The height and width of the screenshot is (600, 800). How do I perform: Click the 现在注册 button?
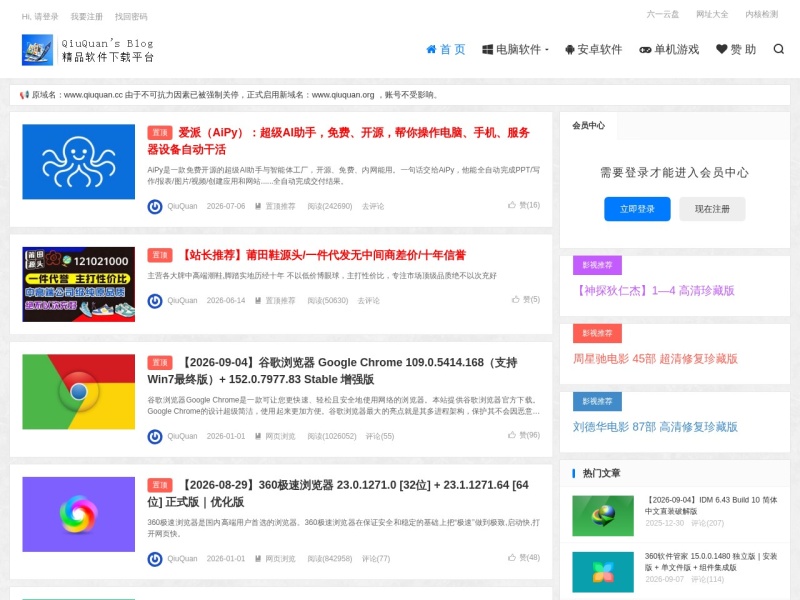coord(712,209)
